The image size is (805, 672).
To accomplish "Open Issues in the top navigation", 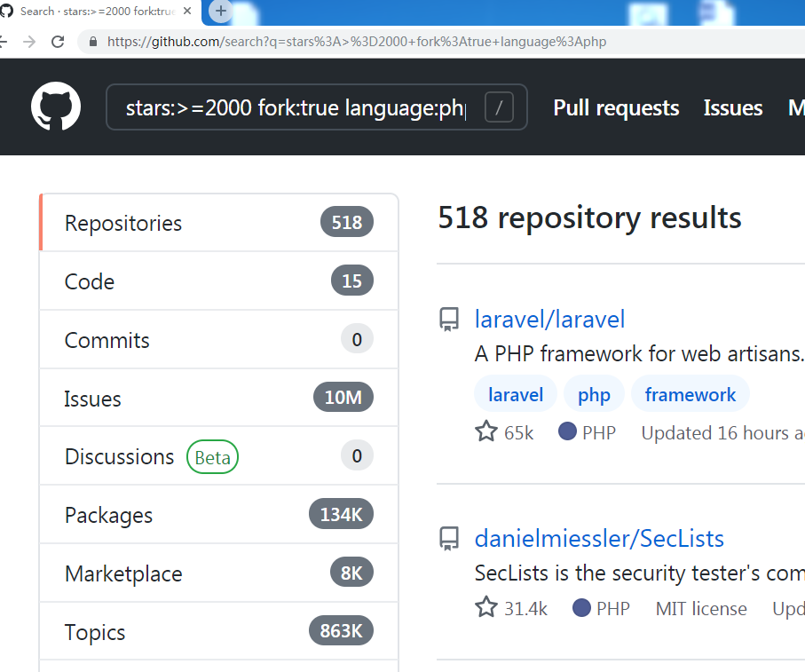I will [x=732, y=107].
